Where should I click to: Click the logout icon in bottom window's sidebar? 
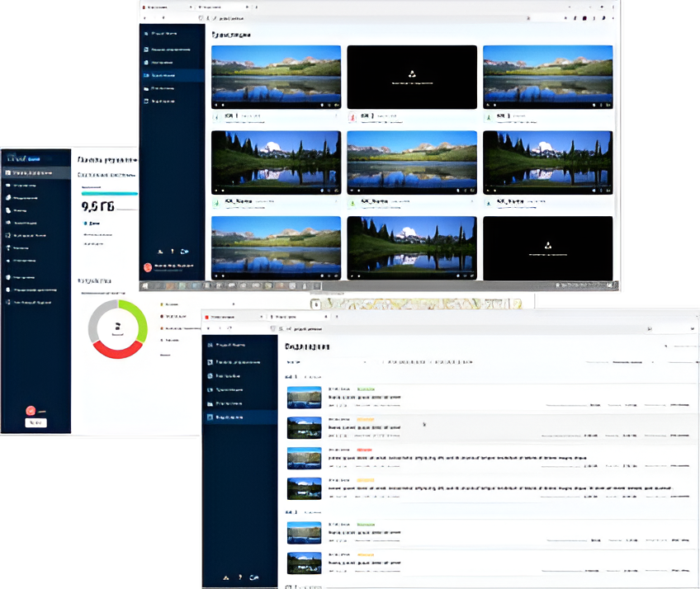click(253, 577)
